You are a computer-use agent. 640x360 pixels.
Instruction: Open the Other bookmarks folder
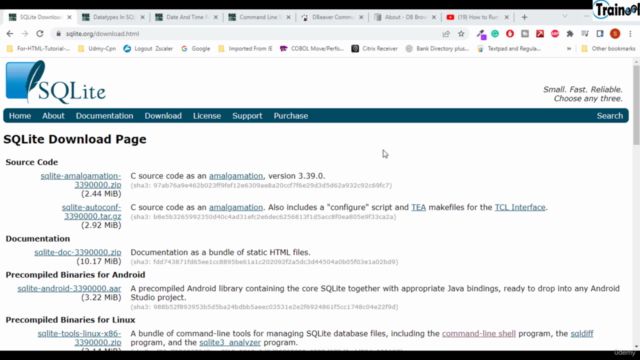coord(608,49)
